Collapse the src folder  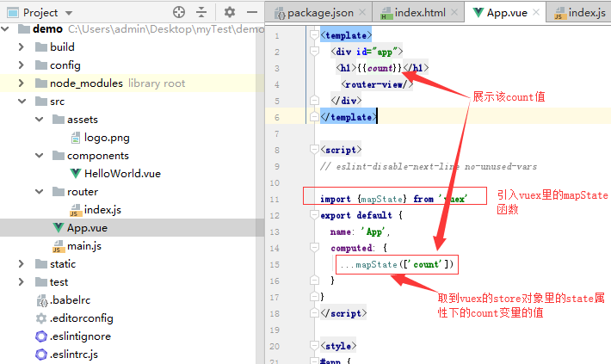pyautogui.click(x=22, y=102)
